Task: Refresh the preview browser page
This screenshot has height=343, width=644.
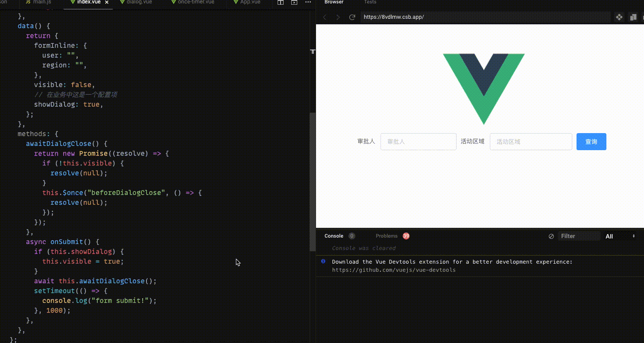Action: coord(352,17)
